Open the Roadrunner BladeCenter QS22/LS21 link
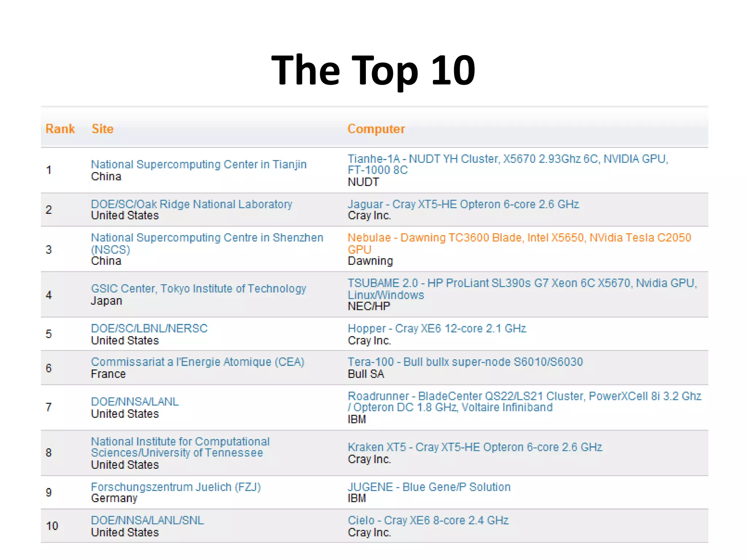Viewport: 747px width, 560px height. [x=524, y=402]
